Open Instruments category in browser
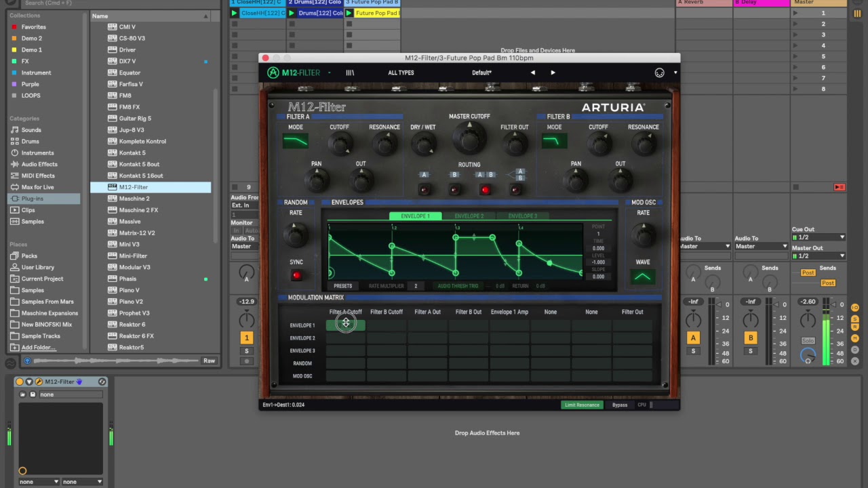Screen dimensions: 868x488 tap(37, 152)
